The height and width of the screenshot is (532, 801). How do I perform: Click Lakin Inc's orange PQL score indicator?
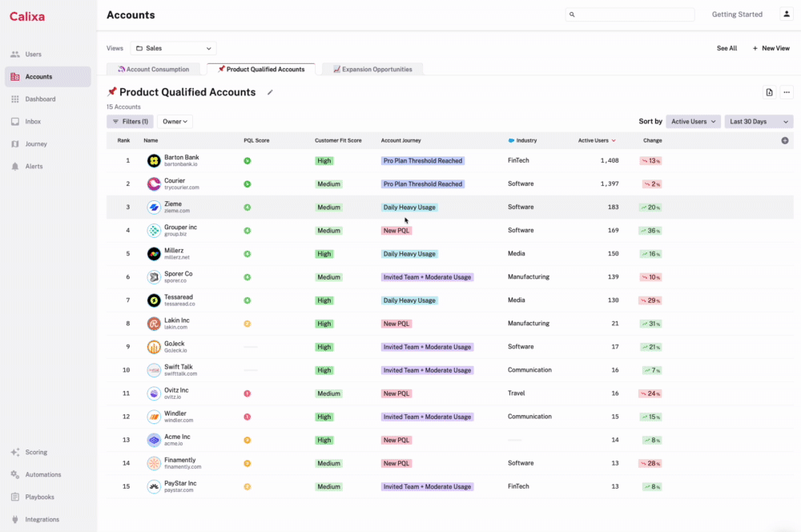[248, 324]
